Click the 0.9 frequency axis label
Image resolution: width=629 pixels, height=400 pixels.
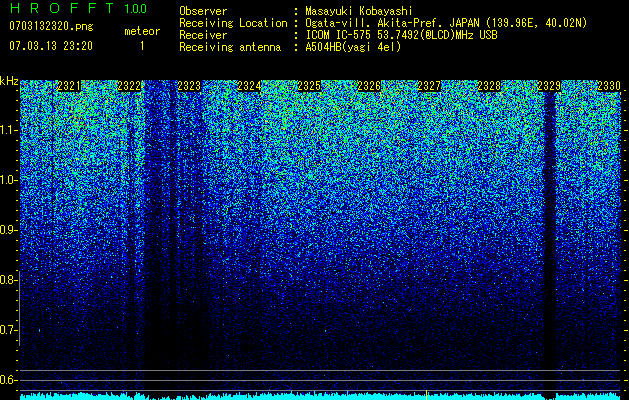8,230
